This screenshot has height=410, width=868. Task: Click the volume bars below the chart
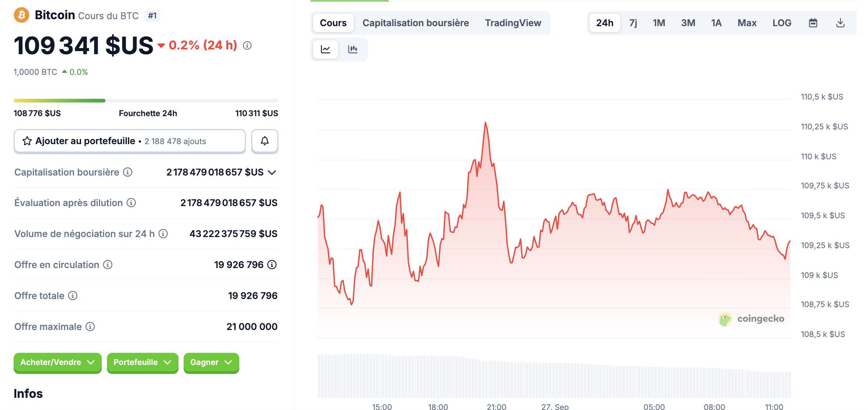[554, 376]
